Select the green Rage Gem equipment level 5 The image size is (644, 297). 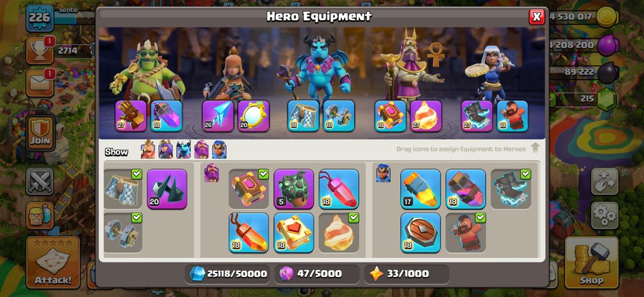[x=294, y=189]
